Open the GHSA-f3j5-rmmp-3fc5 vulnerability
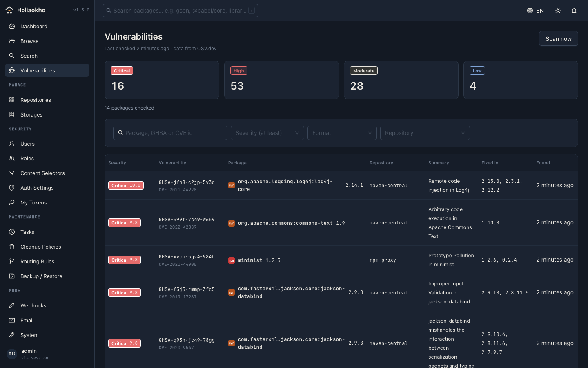Viewport: 588px width, 368px height. click(x=187, y=289)
